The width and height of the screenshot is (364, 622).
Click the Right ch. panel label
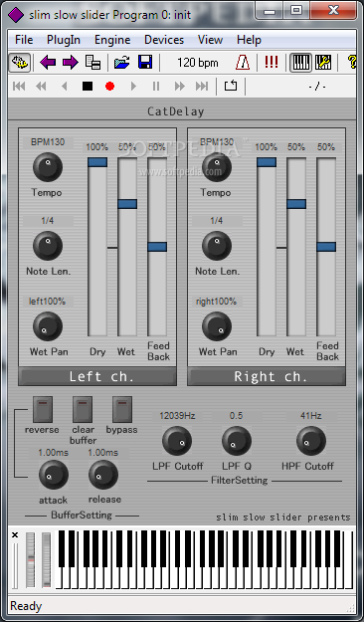pyautogui.click(x=267, y=376)
